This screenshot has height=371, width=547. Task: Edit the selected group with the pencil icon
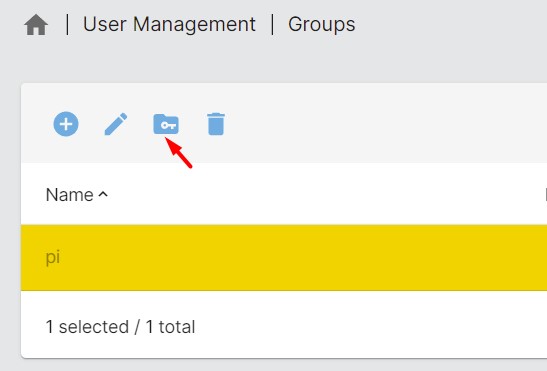[116, 124]
